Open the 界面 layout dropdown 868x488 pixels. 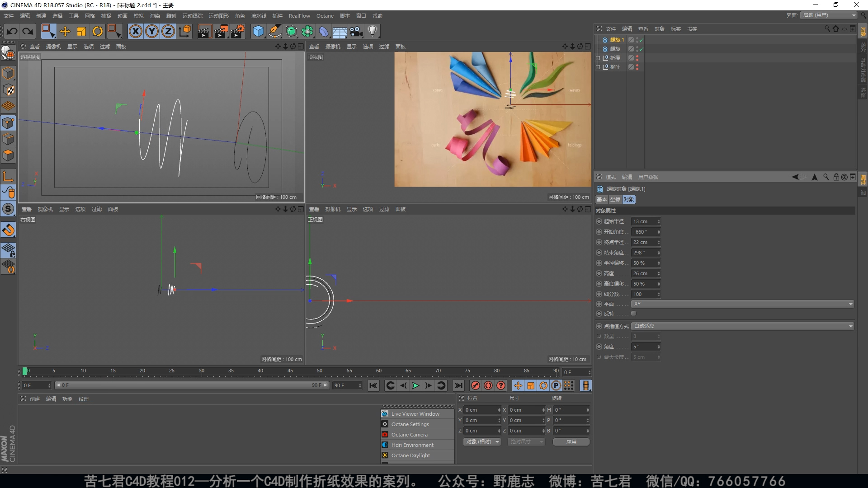pos(829,15)
